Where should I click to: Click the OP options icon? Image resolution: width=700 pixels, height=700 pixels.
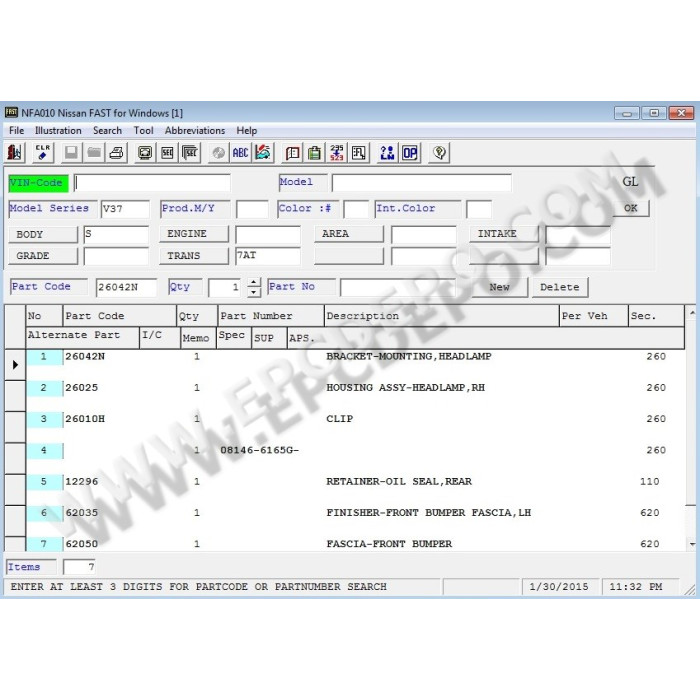pyautogui.click(x=410, y=153)
